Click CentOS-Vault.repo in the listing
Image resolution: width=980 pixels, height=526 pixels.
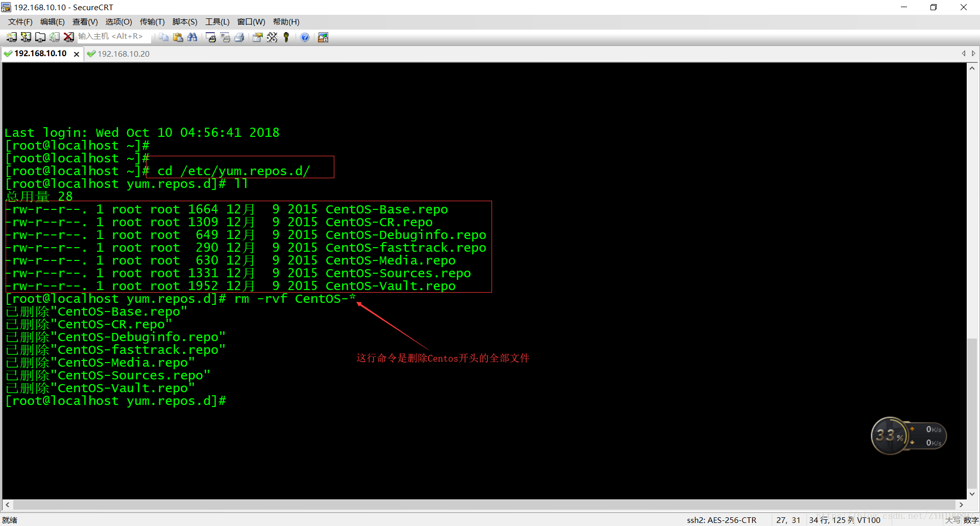tap(390, 286)
